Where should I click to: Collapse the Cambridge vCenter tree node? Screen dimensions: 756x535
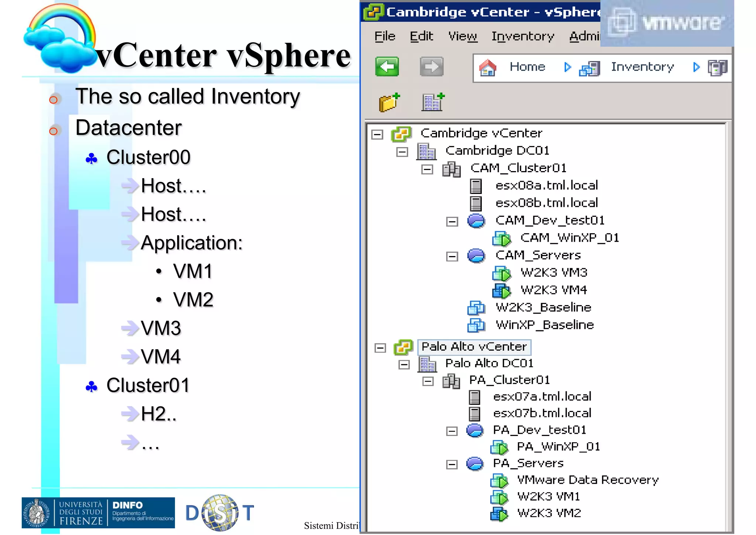click(377, 134)
